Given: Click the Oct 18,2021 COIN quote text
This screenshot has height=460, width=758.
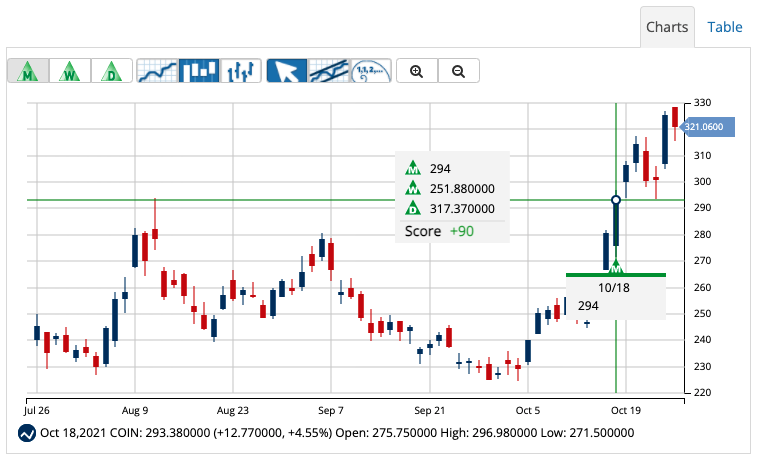Looking at the screenshot, I should (336, 433).
